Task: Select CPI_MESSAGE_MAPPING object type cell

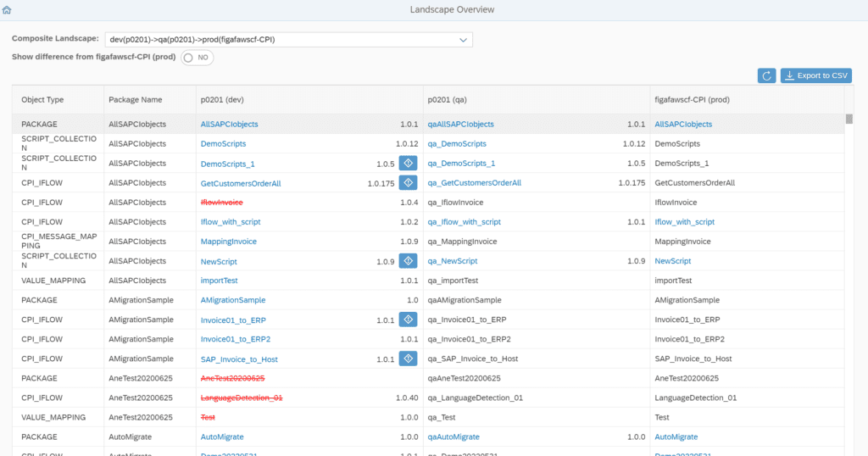Action: coord(59,241)
